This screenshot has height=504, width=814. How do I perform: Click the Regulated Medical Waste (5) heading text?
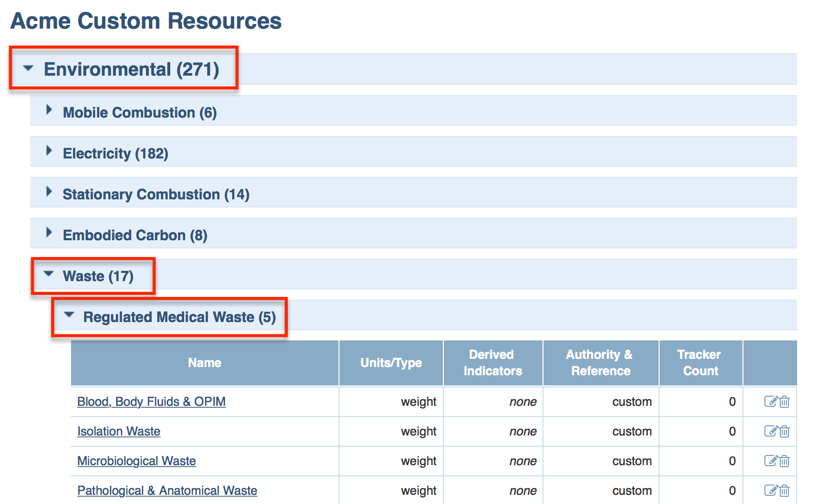tap(179, 317)
